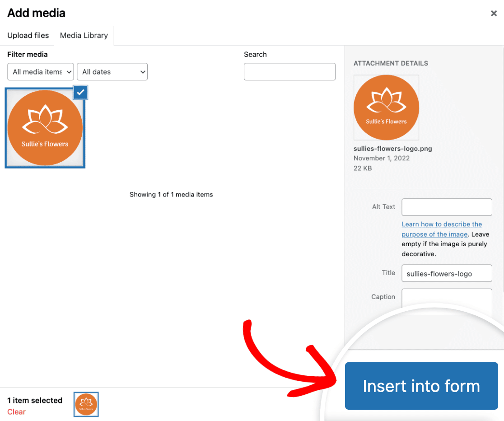Image resolution: width=504 pixels, height=421 pixels.
Task: Click the 'Showing 1 of 1 media items' text
Action: pos(171,195)
